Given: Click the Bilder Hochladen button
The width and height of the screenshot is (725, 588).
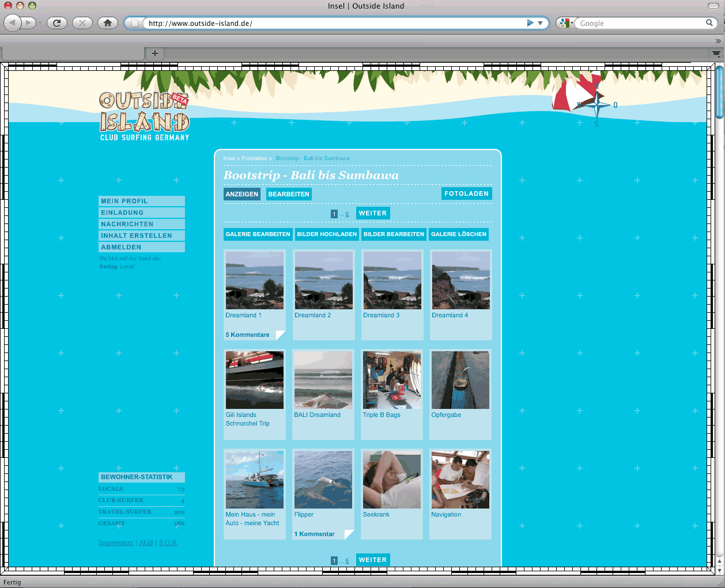Looking at the screenshot, I should (327, 234).
